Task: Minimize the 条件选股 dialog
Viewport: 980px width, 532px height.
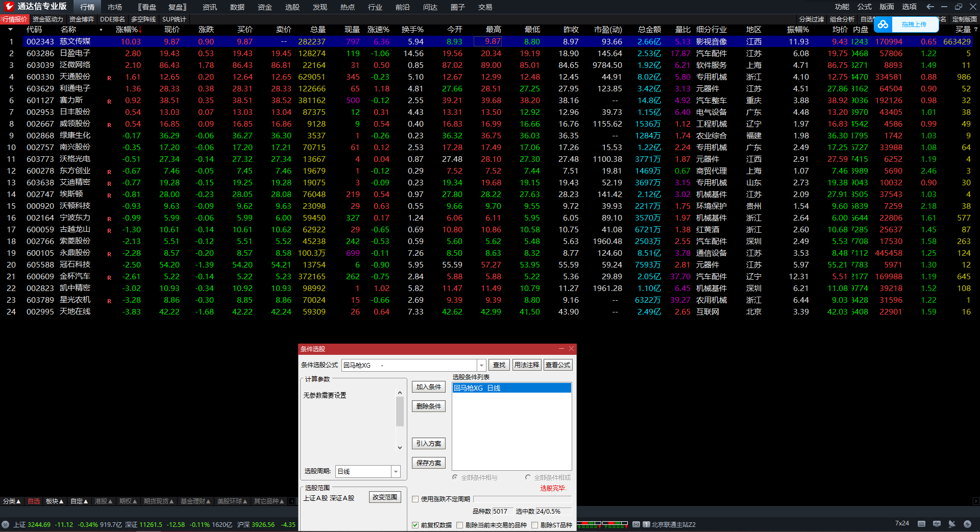Action: tap(561, 349)
